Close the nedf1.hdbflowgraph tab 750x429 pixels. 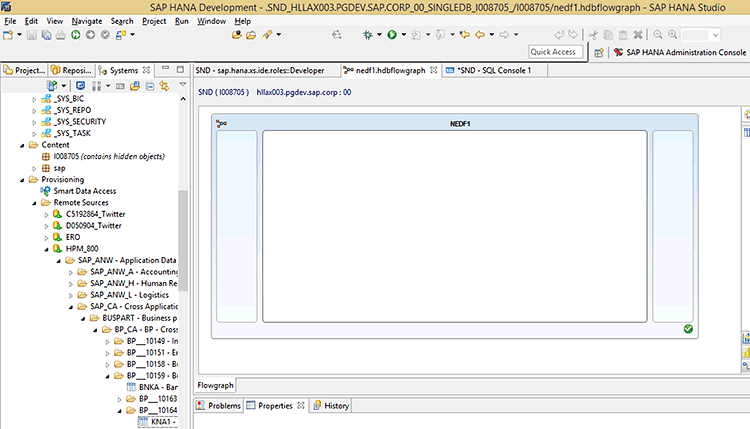(433, 70)
